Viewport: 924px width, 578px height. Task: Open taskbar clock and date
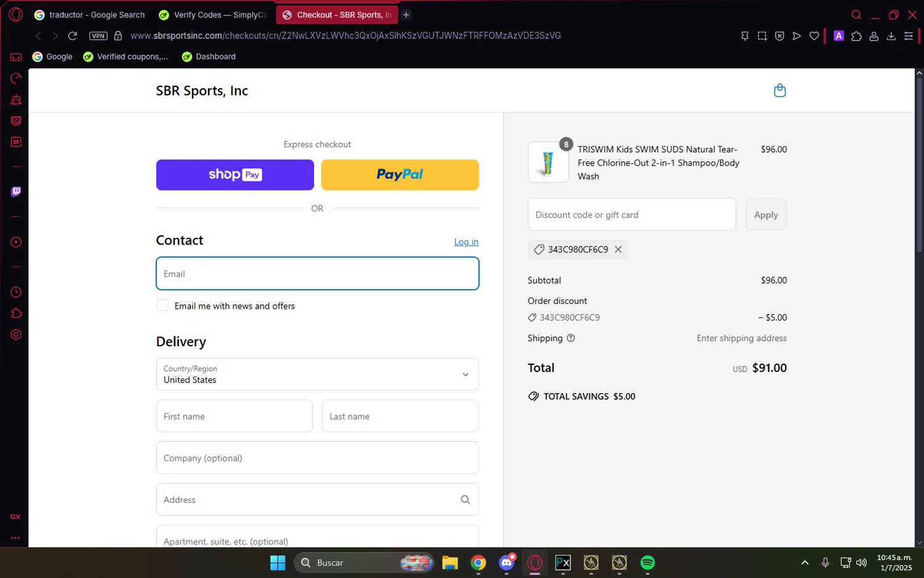point(894,563)
